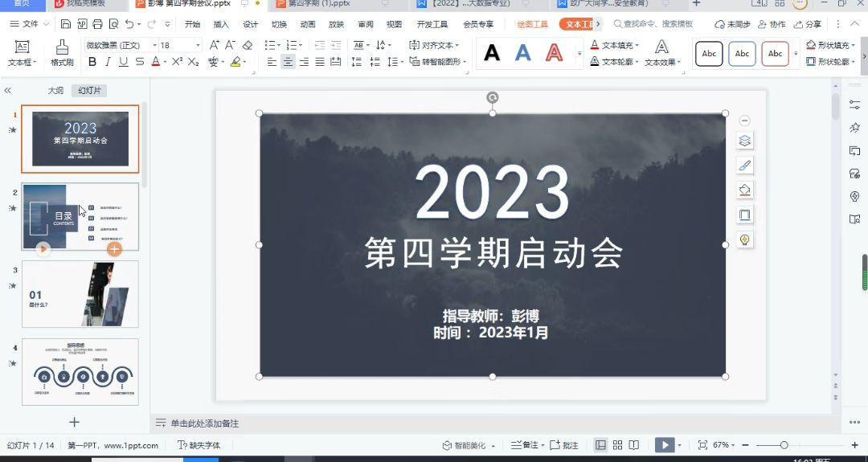Toggle underline formatting
The width and height of the screenshot is (868, 462).
coord(123,62)
